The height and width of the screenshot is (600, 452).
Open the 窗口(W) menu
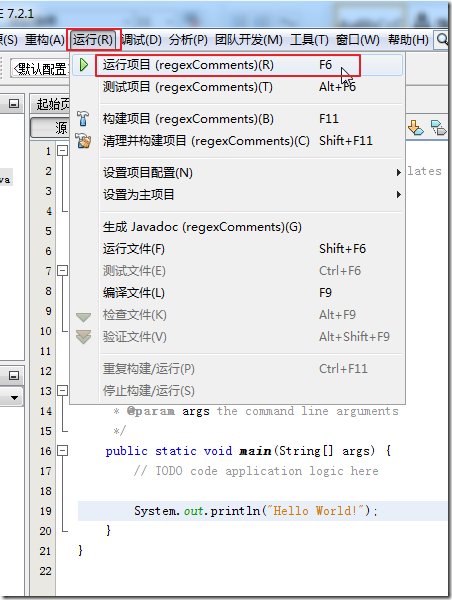(357, 40)
